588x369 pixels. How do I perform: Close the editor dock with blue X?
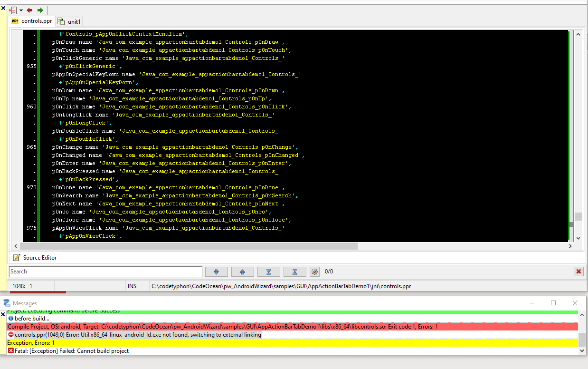[x=3, y=8]
